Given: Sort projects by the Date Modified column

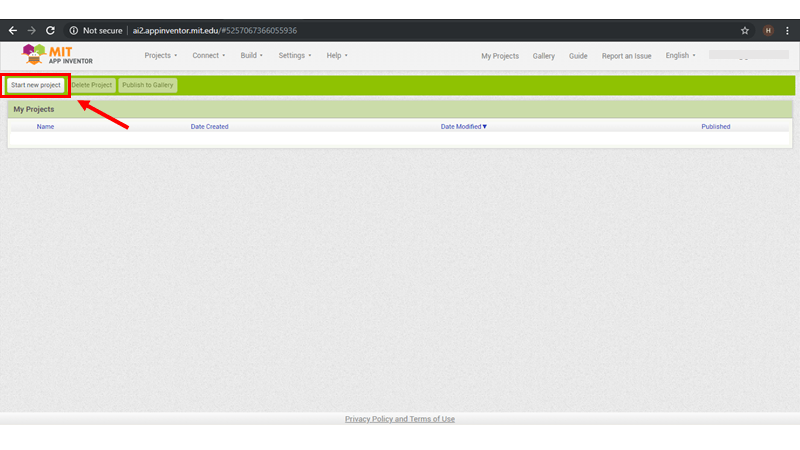Looking at the screenshot, I should click(463, 127).
